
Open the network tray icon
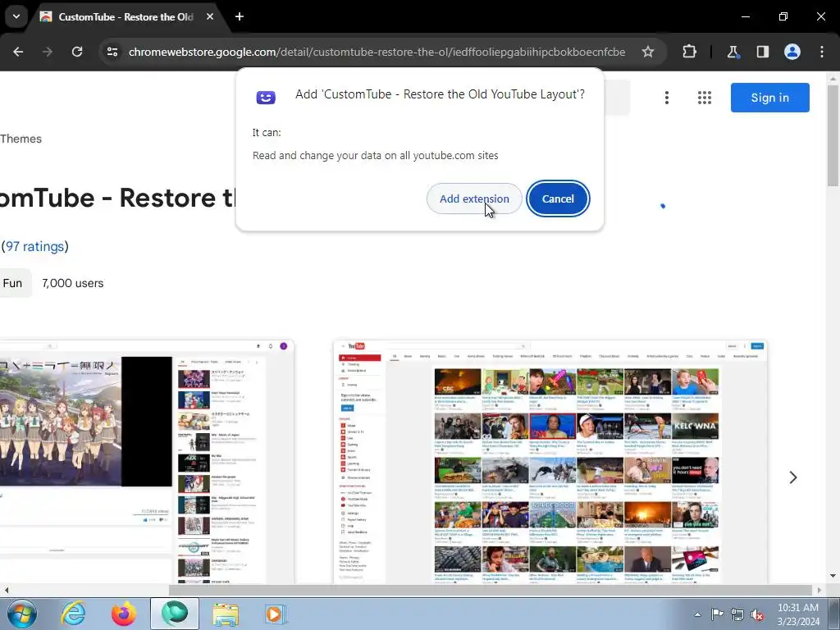(x=737, y=614)
